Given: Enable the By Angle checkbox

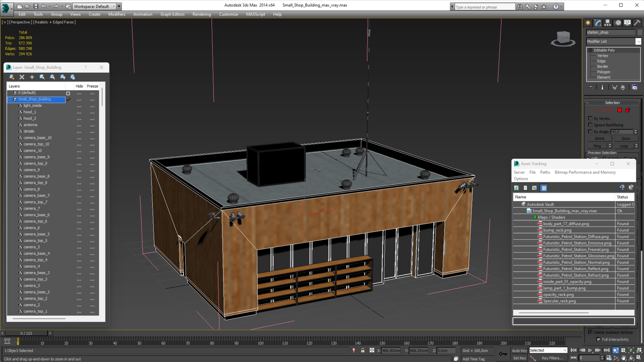Looking at the screenshot, I should pos(590,131).
